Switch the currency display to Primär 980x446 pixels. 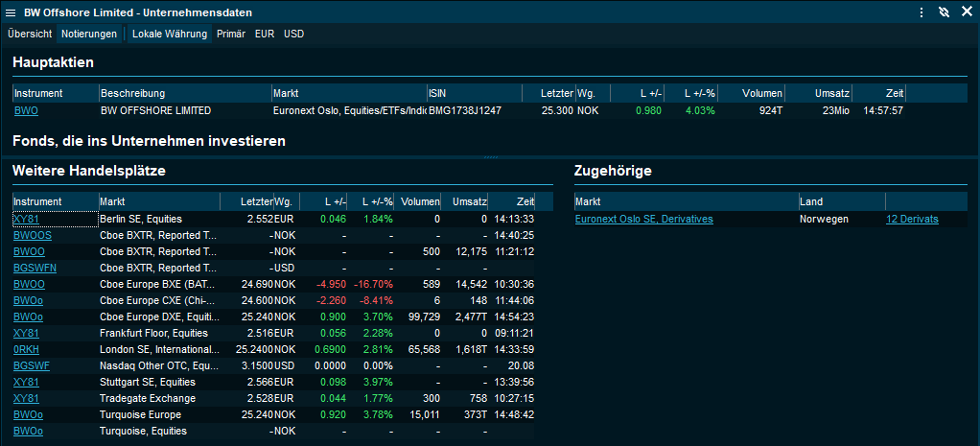231,34
